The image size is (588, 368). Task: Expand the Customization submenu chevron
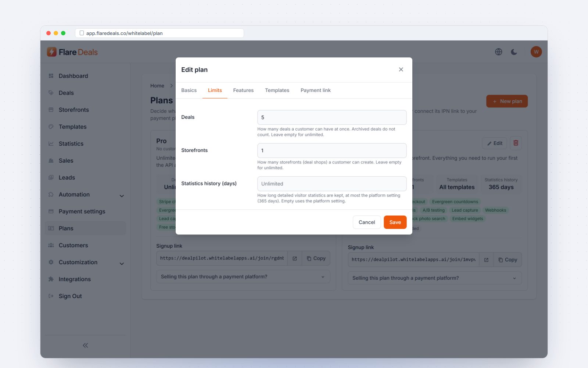pyautogui.click(x=122, y=263)
